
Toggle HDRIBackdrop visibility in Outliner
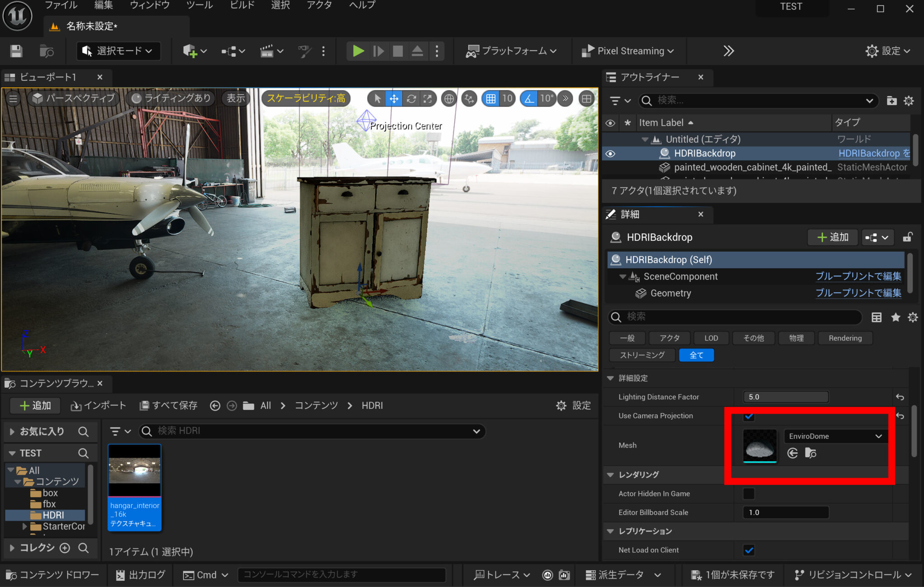[610, 153]
